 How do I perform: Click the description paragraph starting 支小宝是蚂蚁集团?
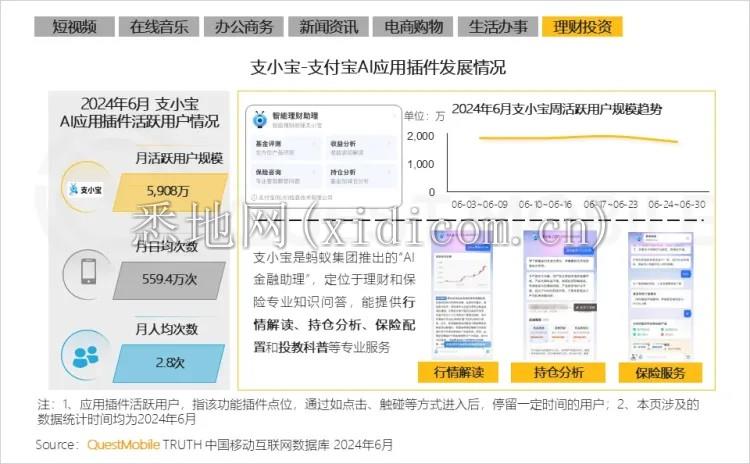pos(334,302)
